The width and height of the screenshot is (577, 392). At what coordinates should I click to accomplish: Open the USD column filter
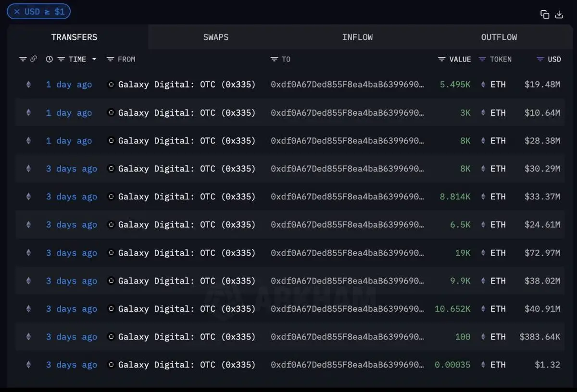540,59
